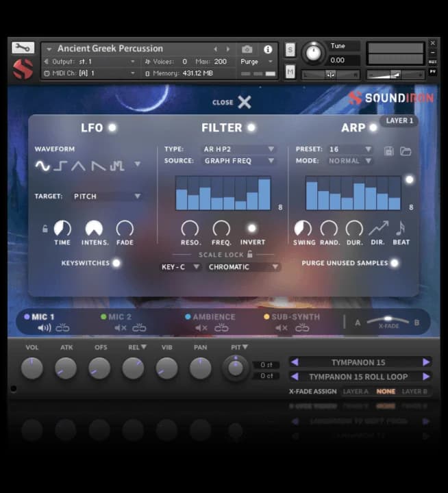Click X-FADE assign LAYER A
This screenshot has width=448, height=493.
(356, 392)
